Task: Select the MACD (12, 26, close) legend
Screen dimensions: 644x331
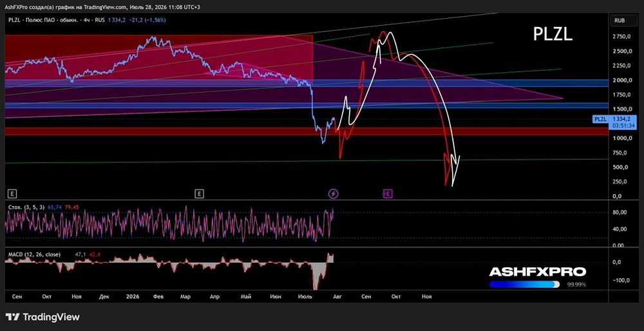Action: point(35,254)
